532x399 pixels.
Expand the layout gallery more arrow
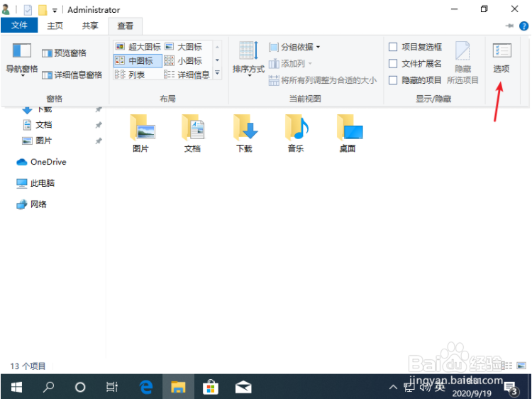click(218, 73)
